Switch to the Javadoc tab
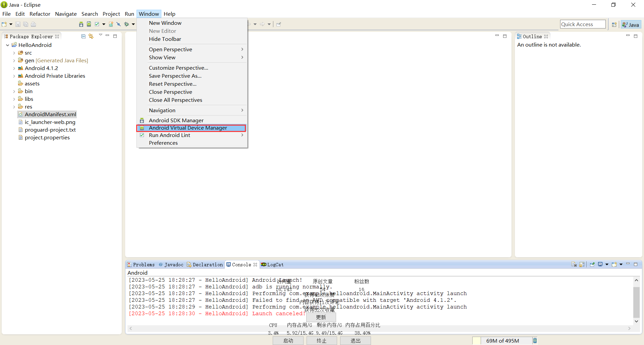Image resolution: width=644 pixels, height=345 pixels. [x=171, y=264]
